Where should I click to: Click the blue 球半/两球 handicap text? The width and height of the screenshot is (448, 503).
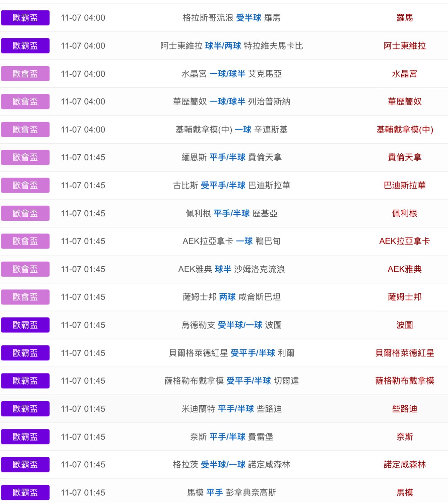223,46
